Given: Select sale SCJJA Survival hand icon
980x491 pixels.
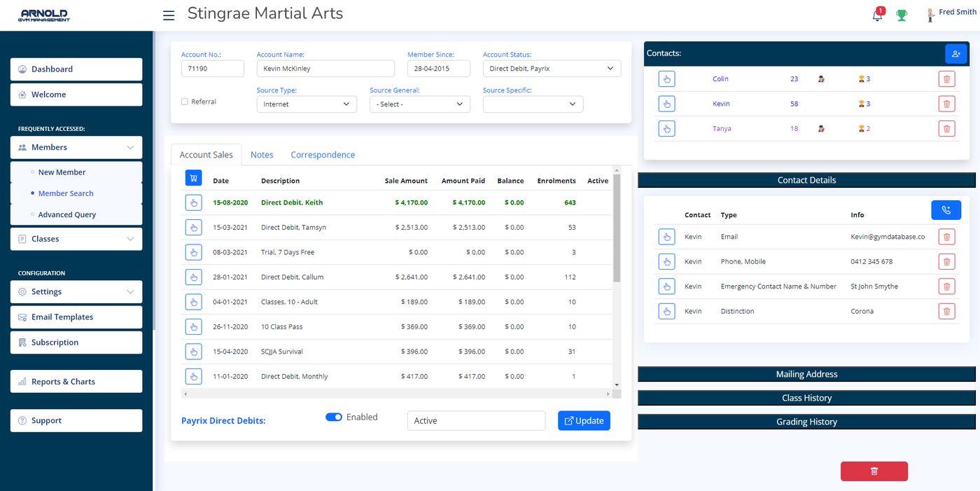Looking at the screenshot, I should [193, 352].
